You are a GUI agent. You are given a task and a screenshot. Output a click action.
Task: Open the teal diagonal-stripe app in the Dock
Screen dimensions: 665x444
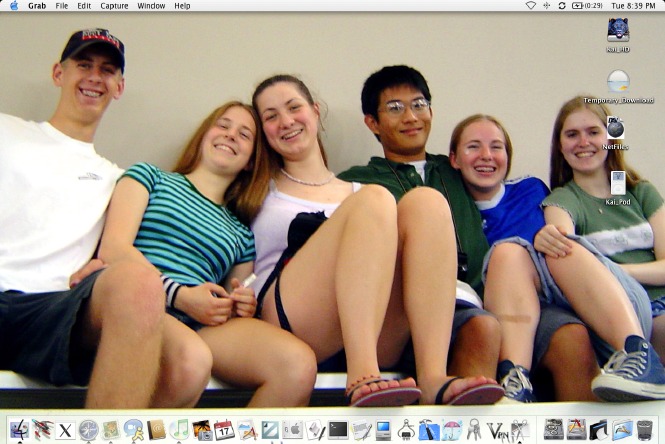270,430
